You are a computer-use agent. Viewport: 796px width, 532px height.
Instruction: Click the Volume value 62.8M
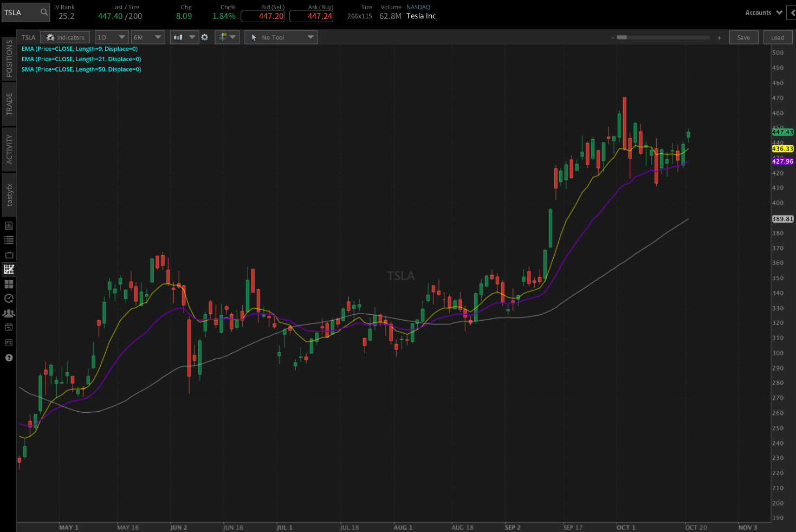[390, 16]
